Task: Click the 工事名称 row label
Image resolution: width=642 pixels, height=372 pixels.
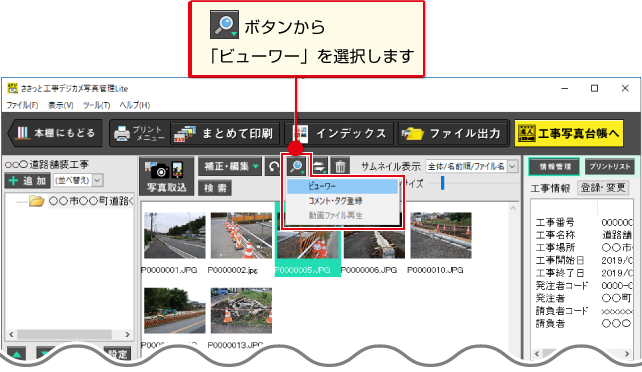Action: [555, 235]
